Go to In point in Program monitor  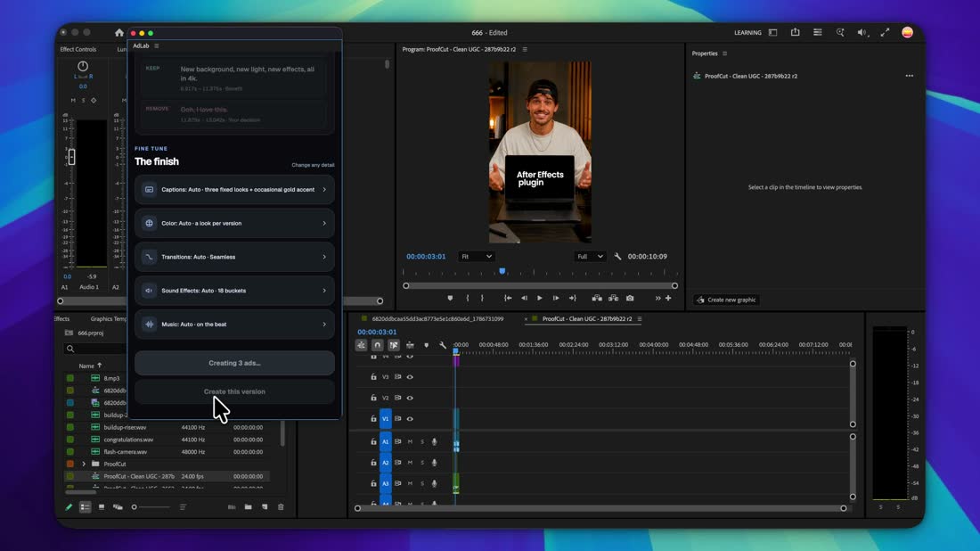pos(508,299)
